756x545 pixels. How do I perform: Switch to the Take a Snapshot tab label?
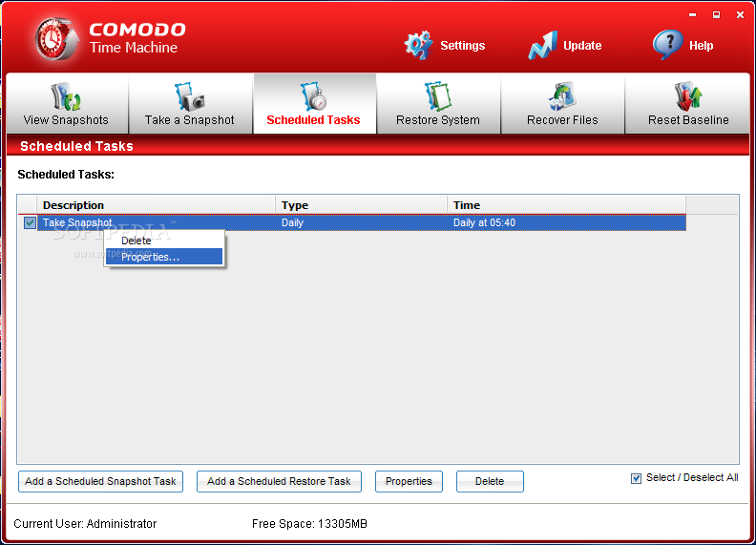[190, 120]
